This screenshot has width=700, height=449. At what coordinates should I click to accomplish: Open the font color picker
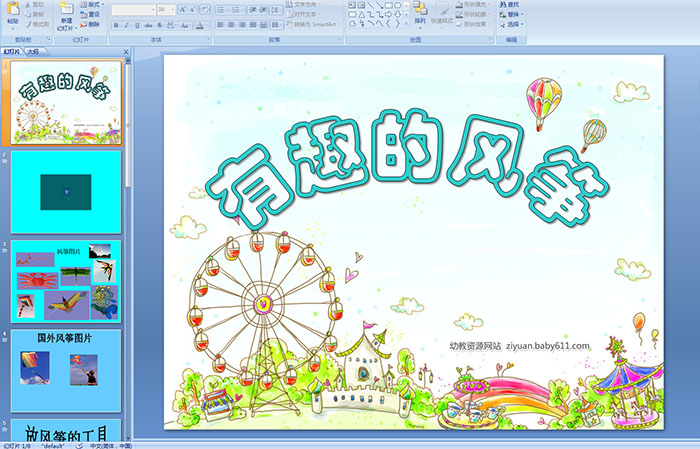(205, 24)
